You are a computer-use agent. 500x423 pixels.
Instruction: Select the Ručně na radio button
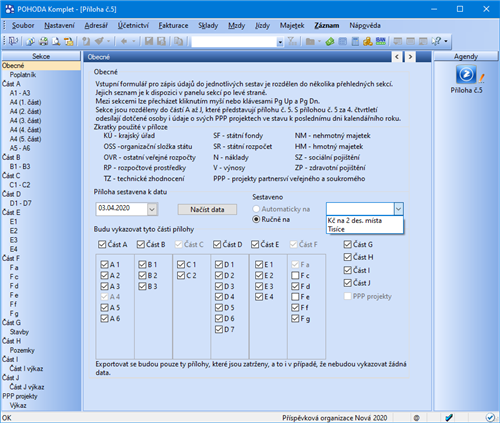(256, 219)
